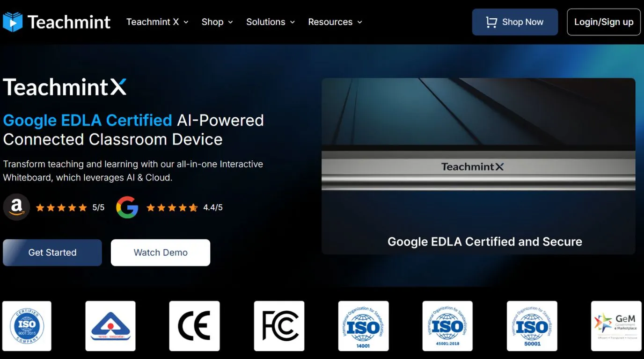Open the Shop dropdown in navigation
This screenshot has height=359, width=644.
[217, 22]
